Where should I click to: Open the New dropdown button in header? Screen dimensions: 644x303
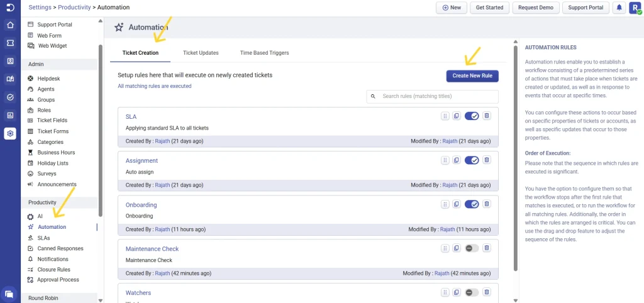[450, 8]
